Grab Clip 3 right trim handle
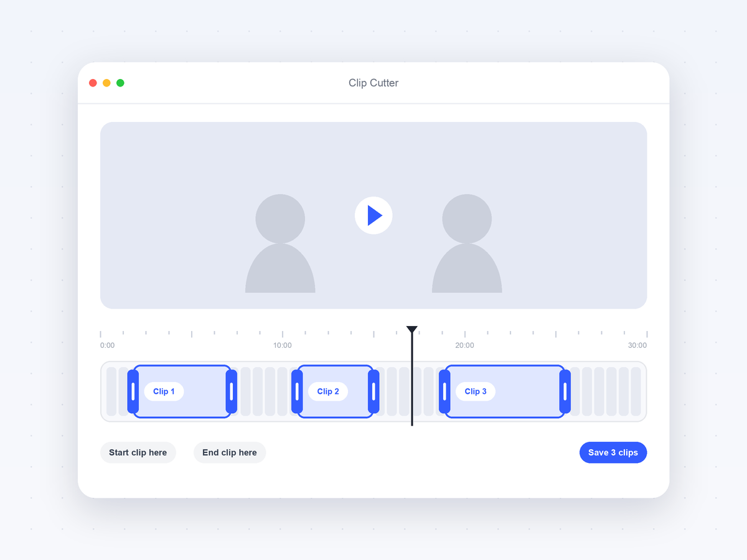 (565, 391)
